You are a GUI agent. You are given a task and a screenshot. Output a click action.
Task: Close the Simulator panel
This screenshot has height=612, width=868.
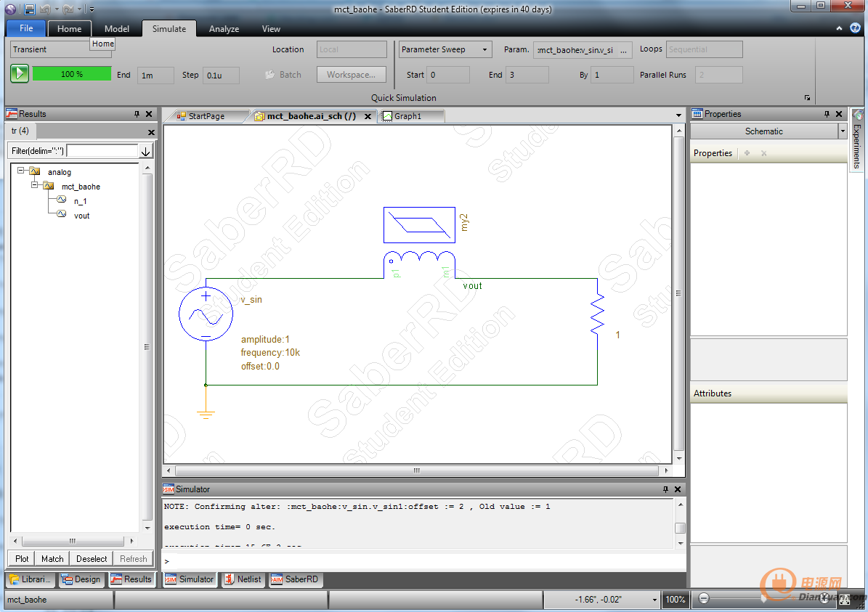pyautogui.click(x=678, y=489)
